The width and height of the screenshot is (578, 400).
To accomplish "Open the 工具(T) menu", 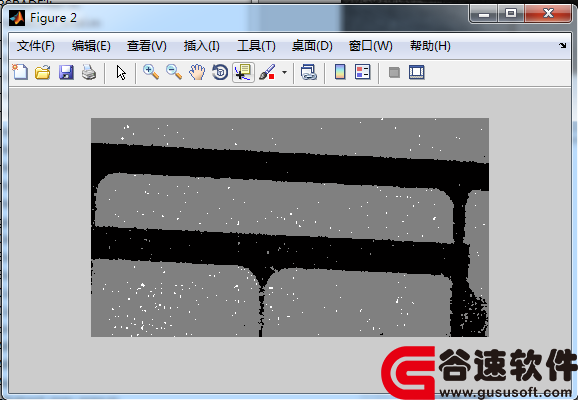I will (256, 46).
